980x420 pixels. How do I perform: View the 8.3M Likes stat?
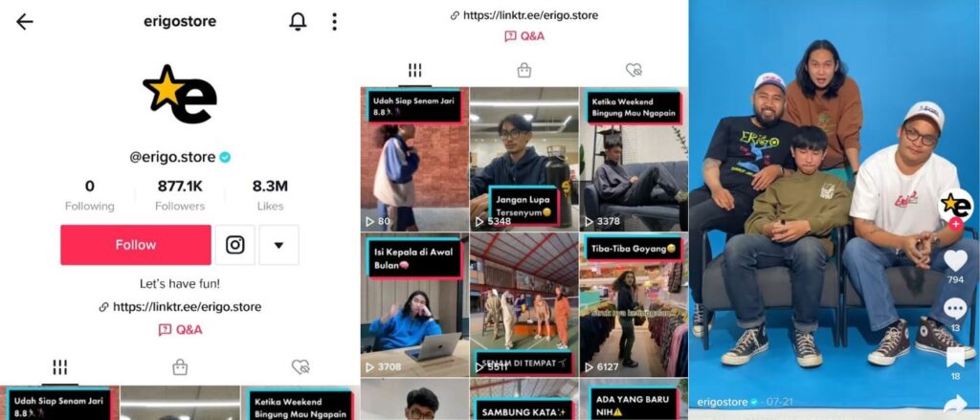coord(270,195)
